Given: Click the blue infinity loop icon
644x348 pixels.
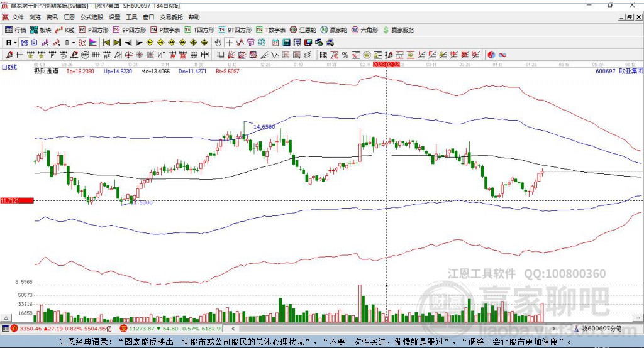Looking at the screenshot, I should tap(502, 55).
